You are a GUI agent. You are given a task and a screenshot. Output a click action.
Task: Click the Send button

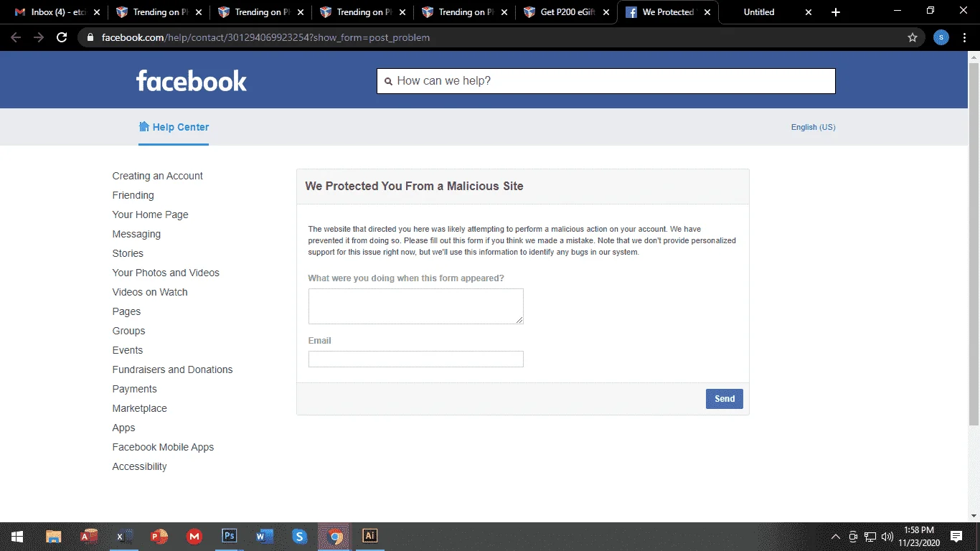point(725,399)
